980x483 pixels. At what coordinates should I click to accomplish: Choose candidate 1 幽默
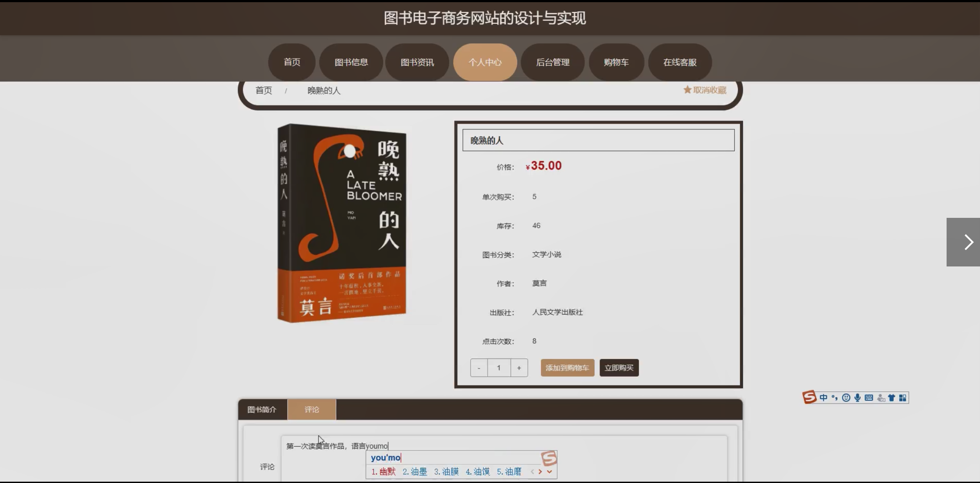383,472
